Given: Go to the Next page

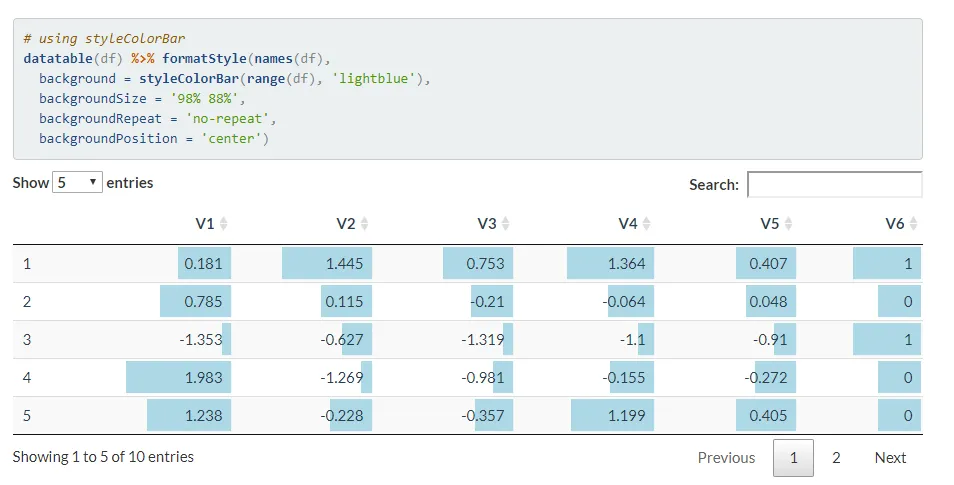Looking at the screenshot, I should [x=890, y=458].
